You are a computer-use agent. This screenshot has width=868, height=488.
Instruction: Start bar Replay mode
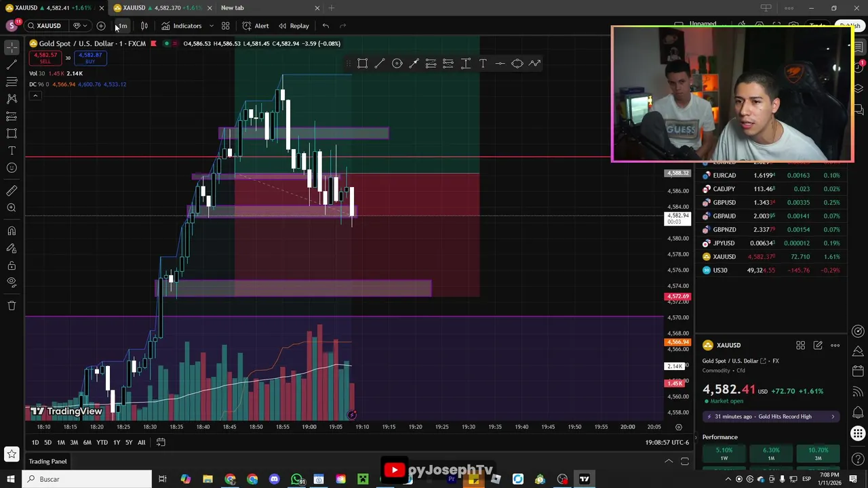[293, 26]
